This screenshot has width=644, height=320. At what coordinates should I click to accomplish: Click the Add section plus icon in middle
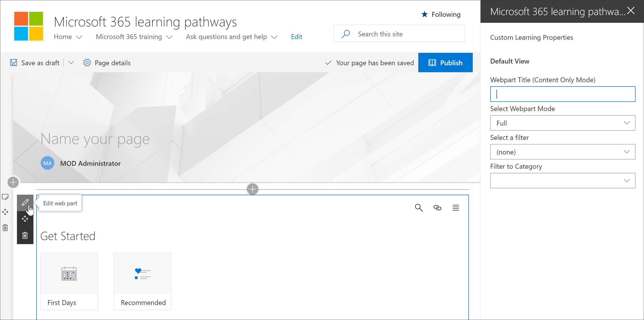pos(253,189)
